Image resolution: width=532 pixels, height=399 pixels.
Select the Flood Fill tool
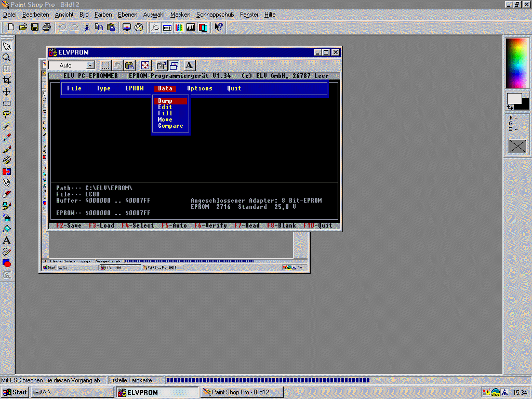pyautogui.click(x=7, y=229)
